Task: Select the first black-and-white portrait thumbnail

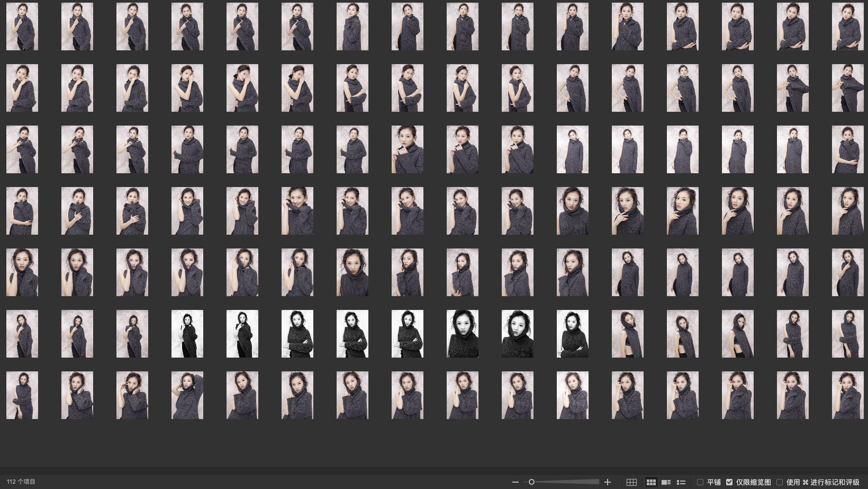Action: click(x=187, y=334)
